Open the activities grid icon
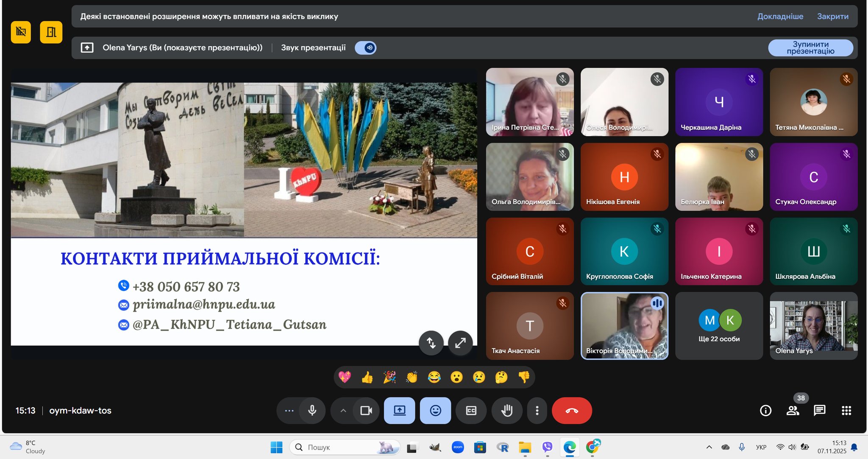This screenshot has width=868, height=459. pos(846,410)
